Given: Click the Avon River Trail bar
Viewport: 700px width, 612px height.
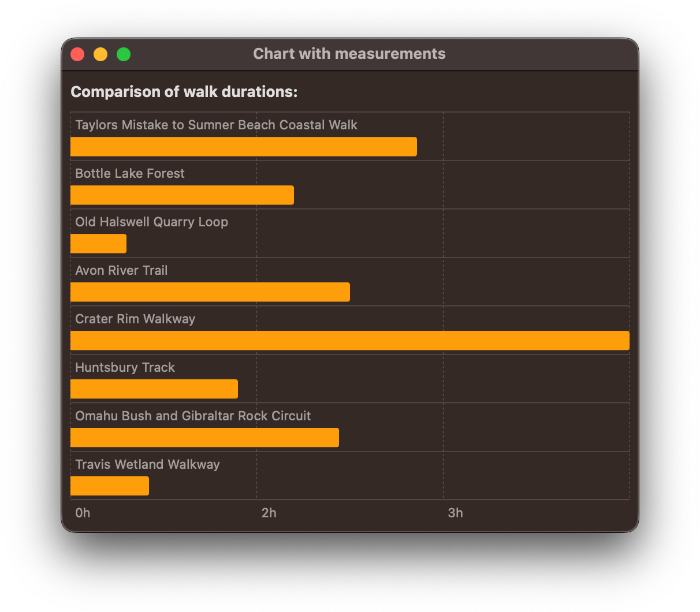Looking at the screenshot, I should [x=210, y=292].
